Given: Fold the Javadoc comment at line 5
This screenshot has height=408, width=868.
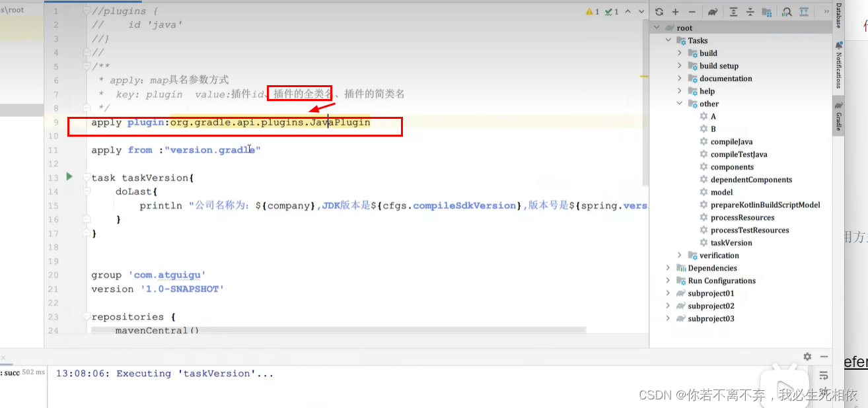Looking at the screenshot, I should click(87, 67).
